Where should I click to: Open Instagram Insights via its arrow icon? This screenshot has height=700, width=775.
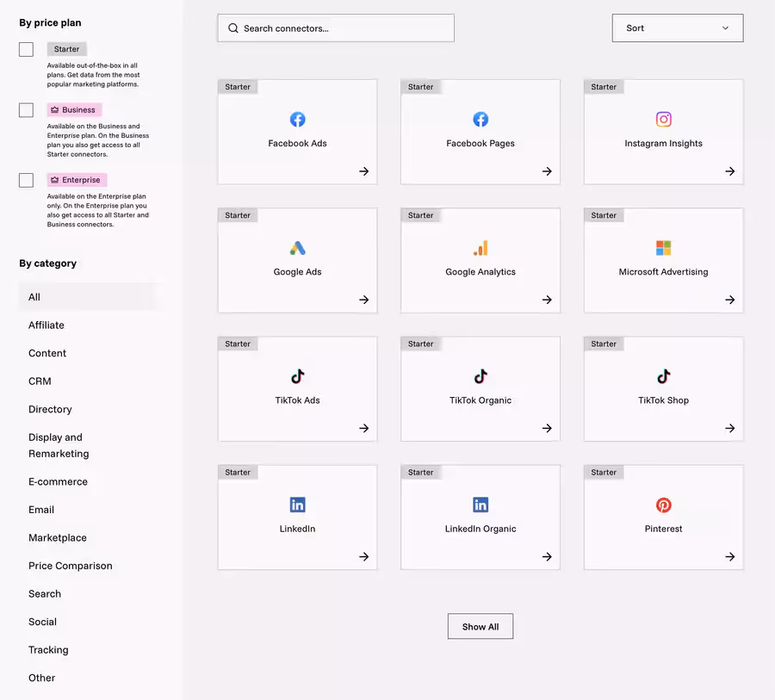click(x=730, y=171)
